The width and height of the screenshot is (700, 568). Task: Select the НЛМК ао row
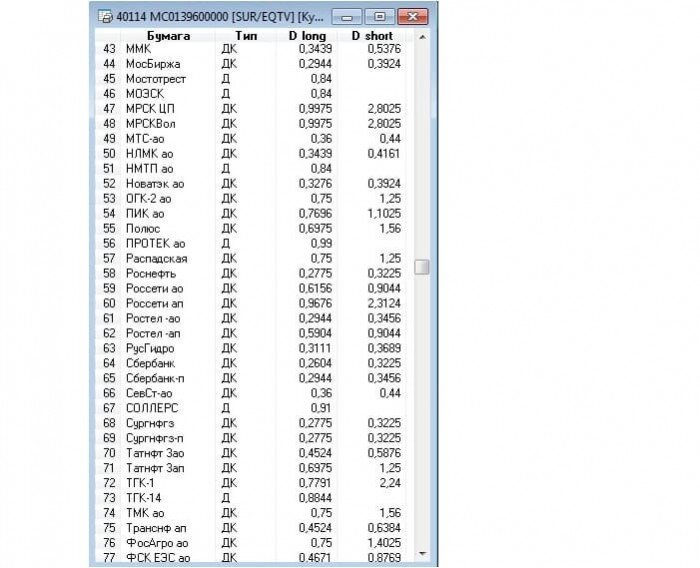[251, 154]
